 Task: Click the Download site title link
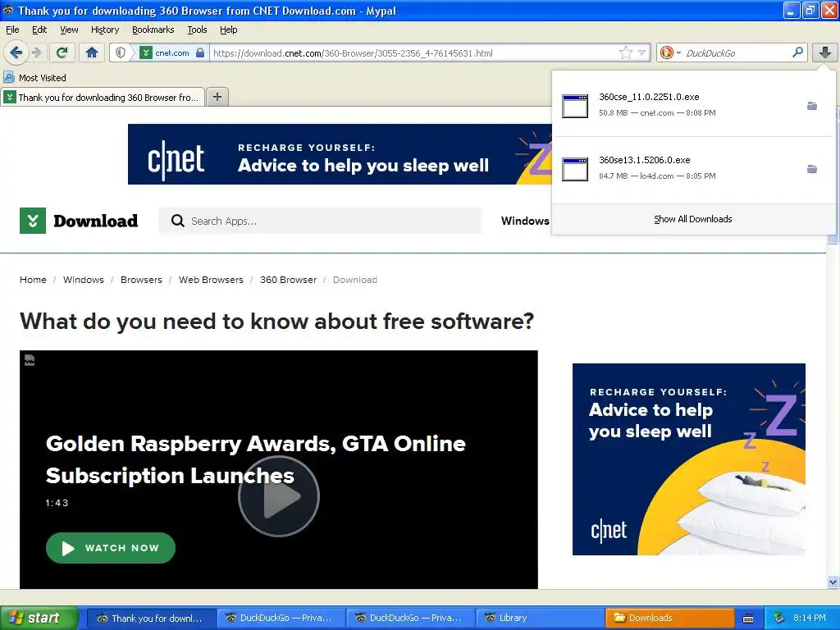pyautogui.click(x=95, y=221)
